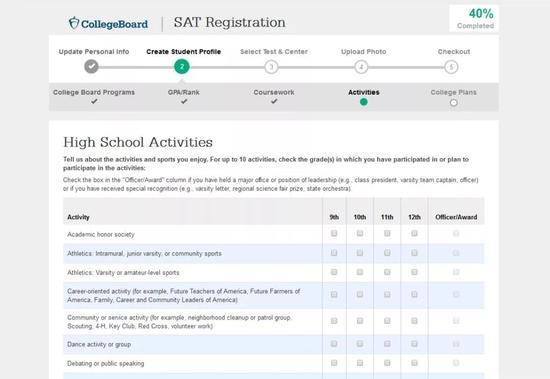
Task: Select the green step 2 circle
Action: point(182,67)
